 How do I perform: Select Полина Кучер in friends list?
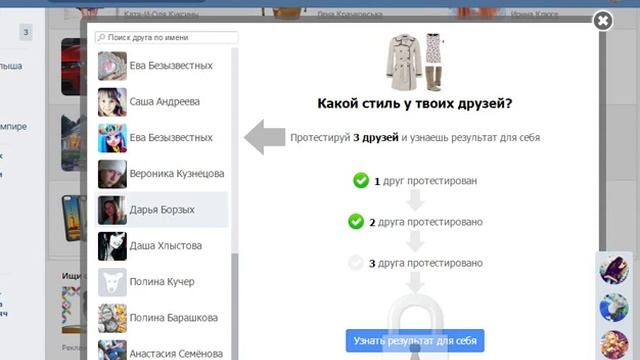162,282
